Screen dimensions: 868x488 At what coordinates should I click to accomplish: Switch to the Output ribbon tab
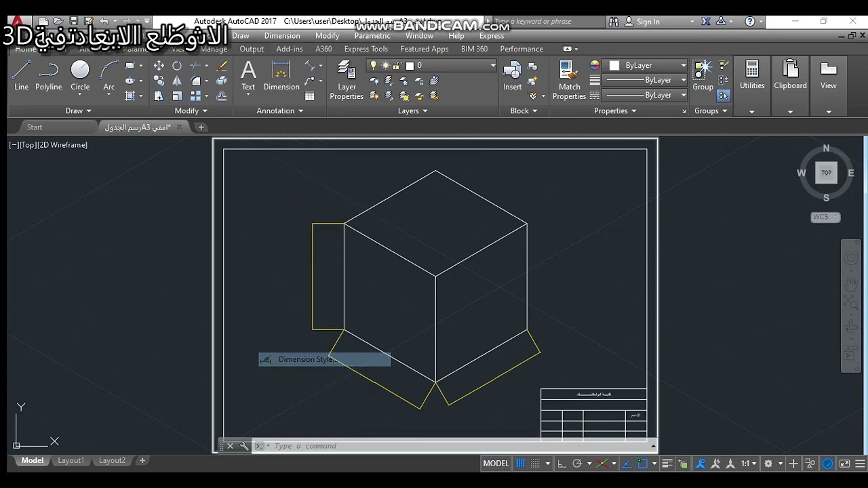tap(252, 49)
